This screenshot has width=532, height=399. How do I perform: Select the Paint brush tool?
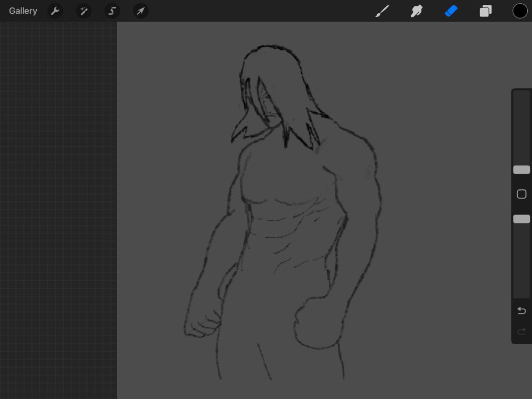point(382,11)
